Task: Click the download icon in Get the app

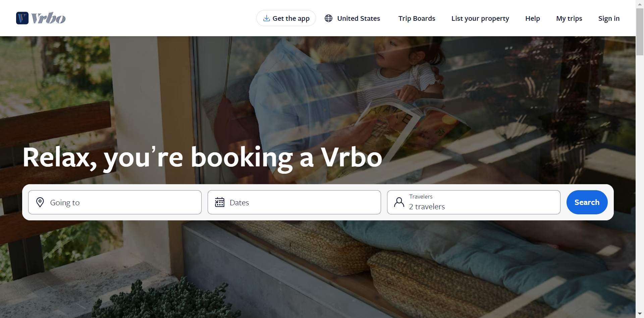Action: tap(266, 18)
